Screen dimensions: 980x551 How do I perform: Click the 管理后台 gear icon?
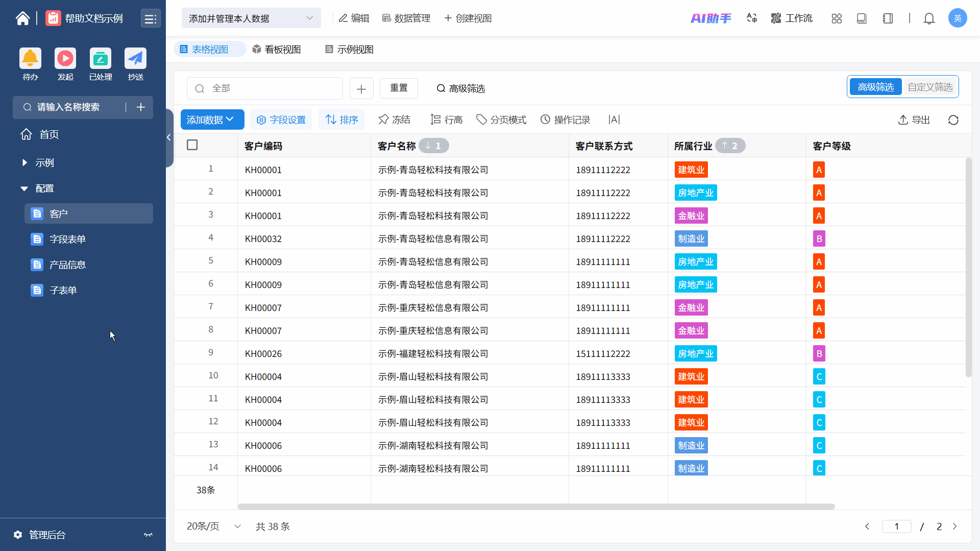pyautogui.click(x=18, y=535)
